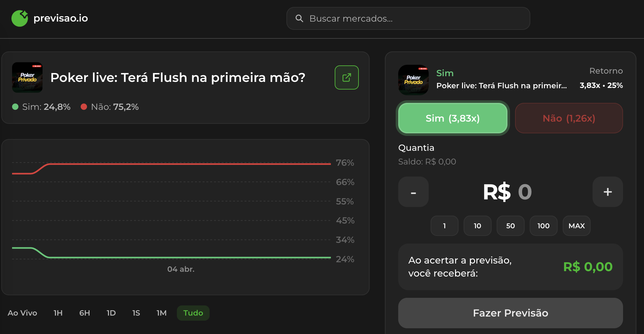Choose the MAX amount option

[x=576, y=226]
